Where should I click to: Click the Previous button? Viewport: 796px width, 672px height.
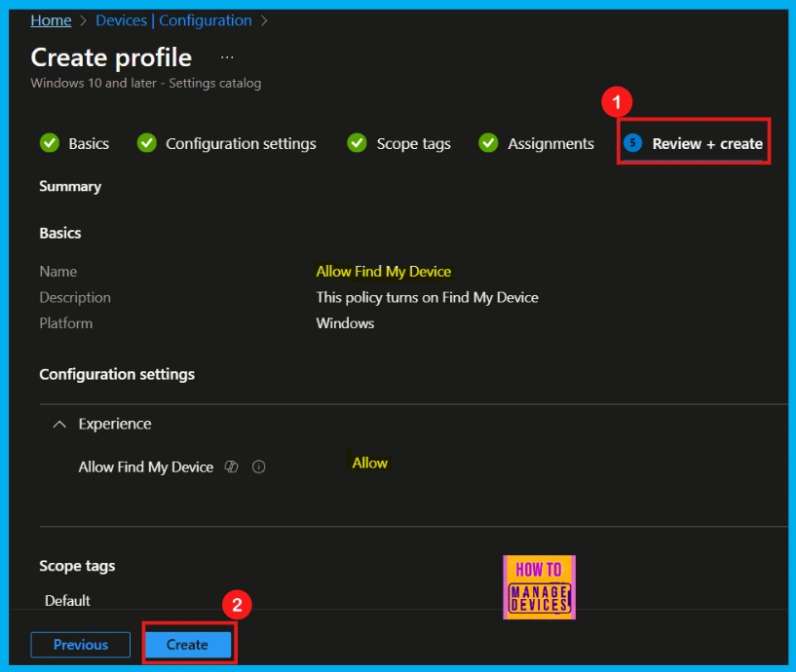(x=81, y=645)
